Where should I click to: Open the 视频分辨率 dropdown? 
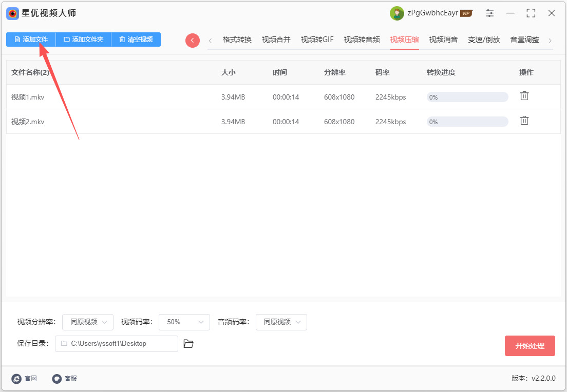point(88,322)
